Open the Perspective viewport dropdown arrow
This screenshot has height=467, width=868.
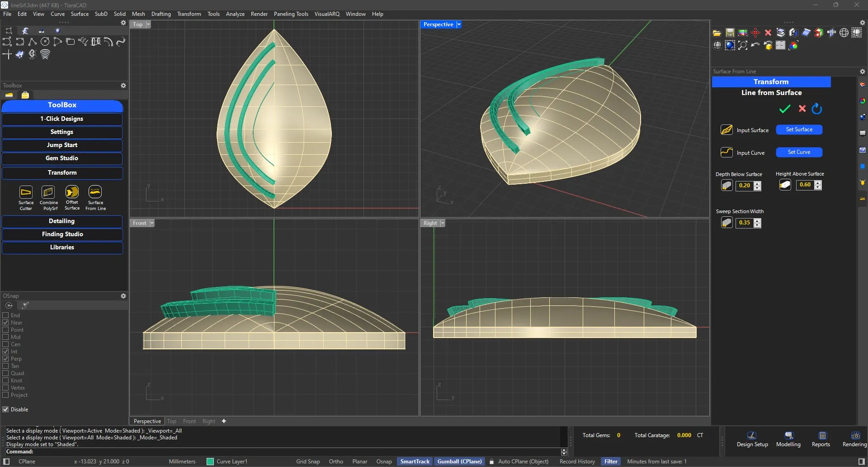pos(459,24)
